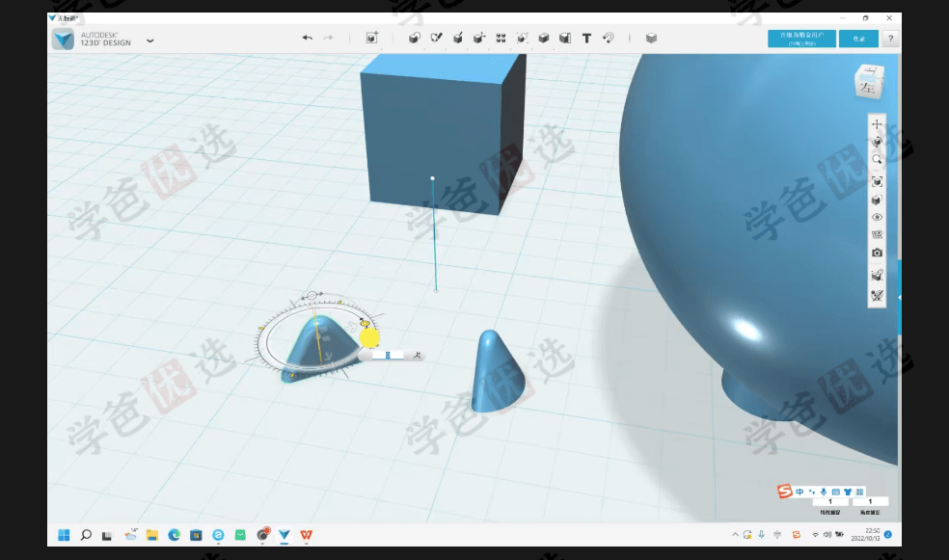Open the help question mark button
Image resolution: width=949 pixels, height=560 pixels.
[889, 39]
